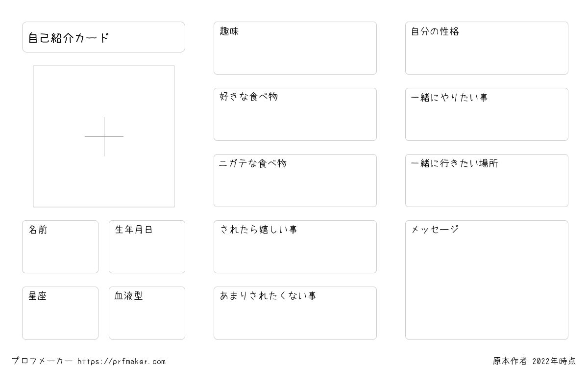Select the 血液型 blood type box
The height and width of the screenshot is (368, 588).
(147, 313)
